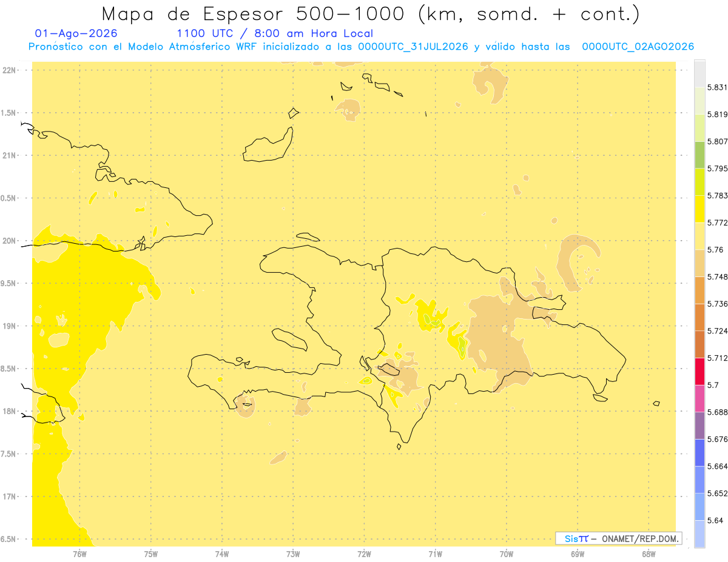The image size is (728, 562).
Task: Click the 71W longitude label
Action: point(435,554)
